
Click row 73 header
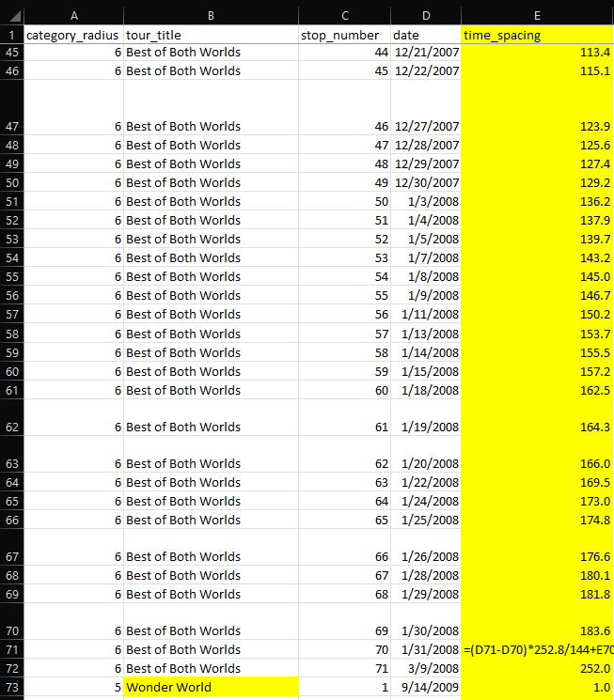[11, 687]
